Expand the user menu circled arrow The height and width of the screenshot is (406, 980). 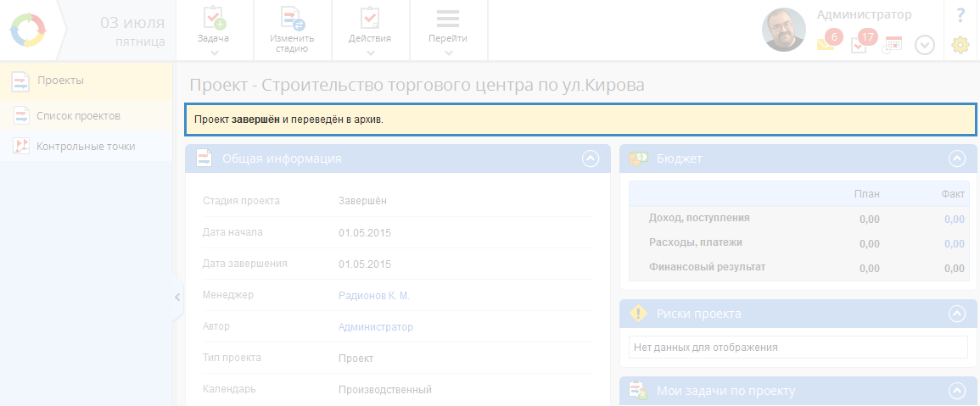[925, 46]
